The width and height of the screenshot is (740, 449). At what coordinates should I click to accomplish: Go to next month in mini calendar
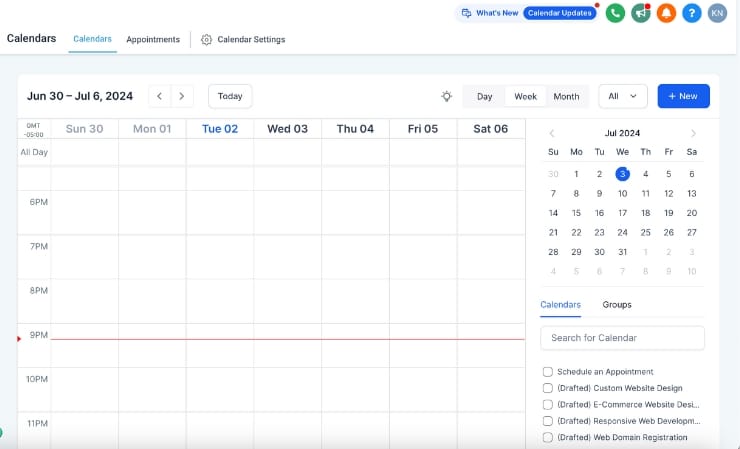(x=693, y=134)
